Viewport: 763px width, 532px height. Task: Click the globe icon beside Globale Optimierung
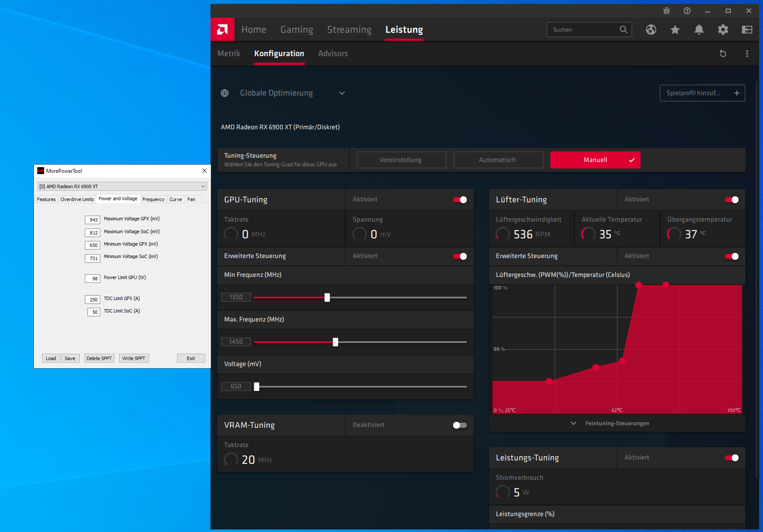[x=225, y=93]
